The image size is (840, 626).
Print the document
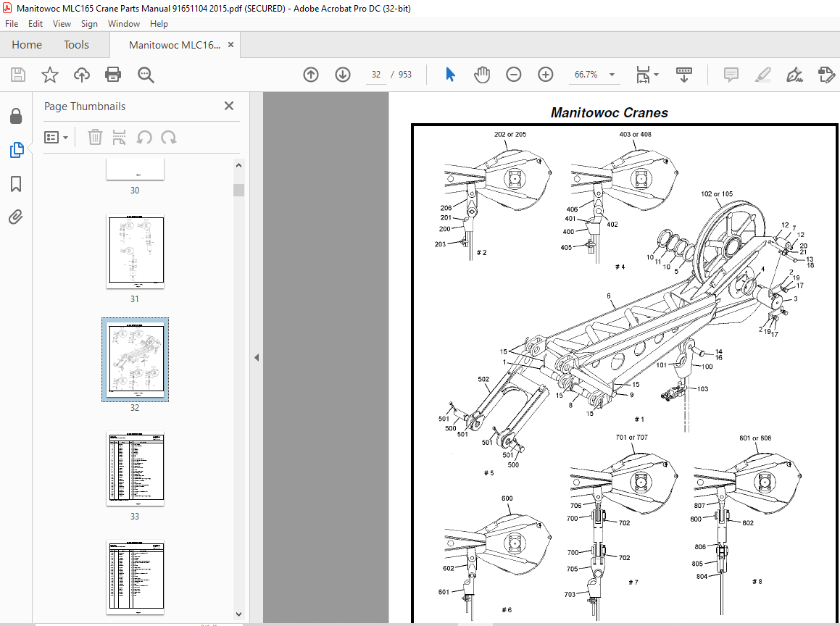113,75
